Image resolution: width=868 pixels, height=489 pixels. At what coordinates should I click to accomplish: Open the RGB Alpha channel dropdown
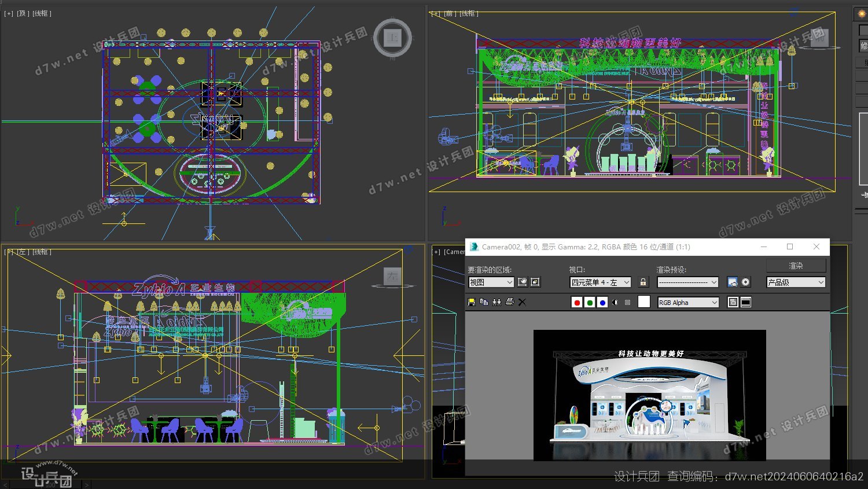[x=688, y=302]
